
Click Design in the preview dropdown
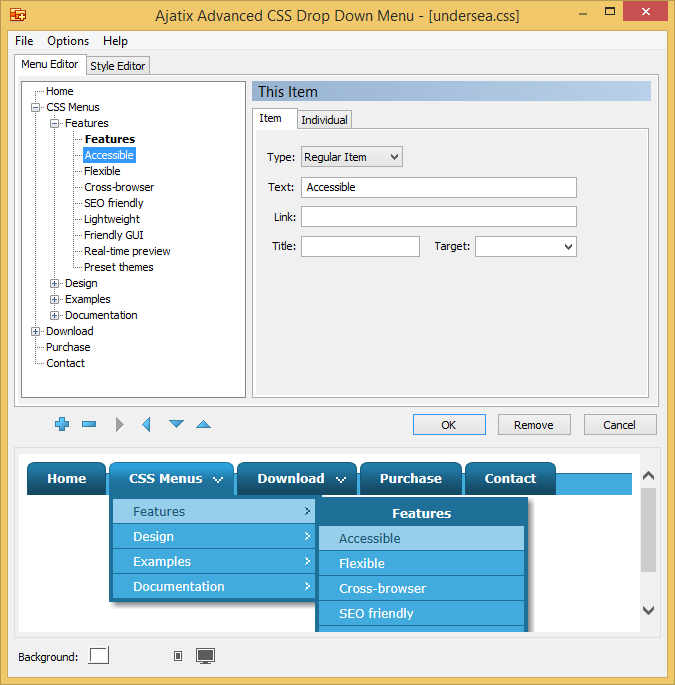coord(214,536)
